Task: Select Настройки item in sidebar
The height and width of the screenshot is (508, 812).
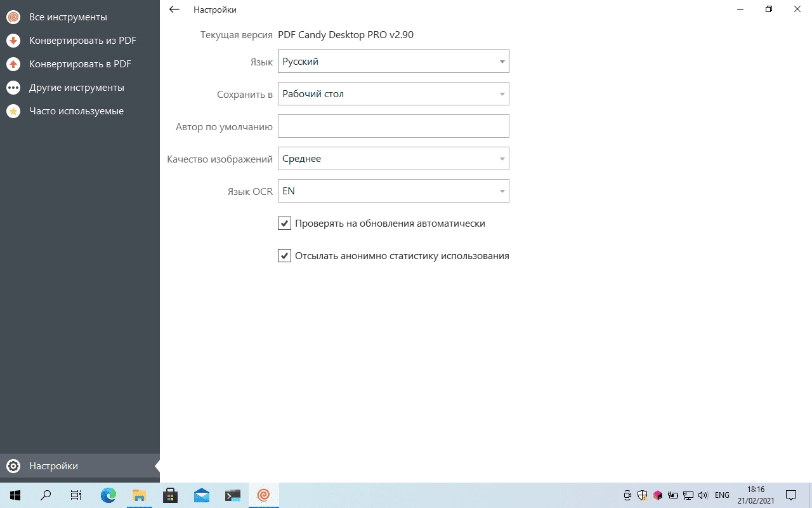Action: coord(80,466)
